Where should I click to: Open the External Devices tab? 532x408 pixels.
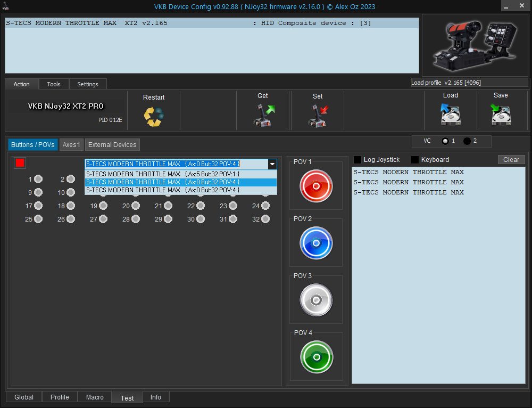pyautogui.click(x=112, y=144)
